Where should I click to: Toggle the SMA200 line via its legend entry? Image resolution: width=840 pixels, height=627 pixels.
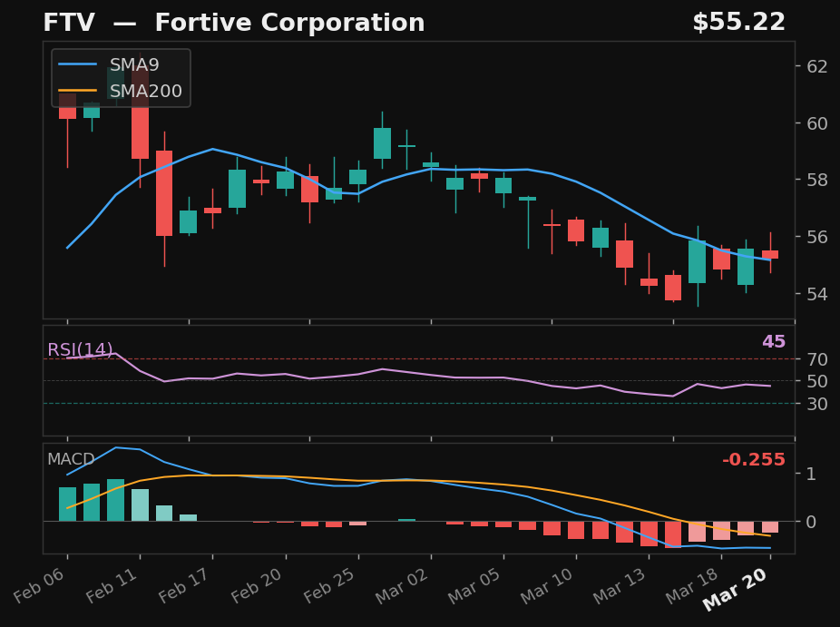tap(145, 91)
